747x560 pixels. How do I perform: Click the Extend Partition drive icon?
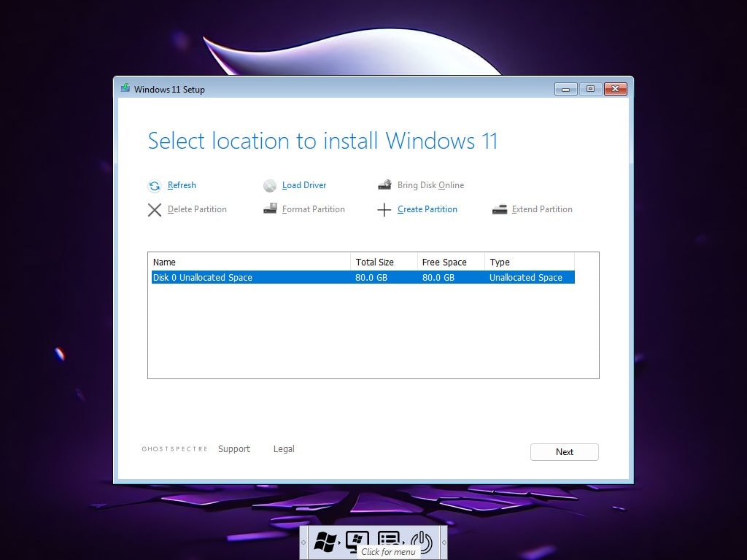[x=500, y=209]
